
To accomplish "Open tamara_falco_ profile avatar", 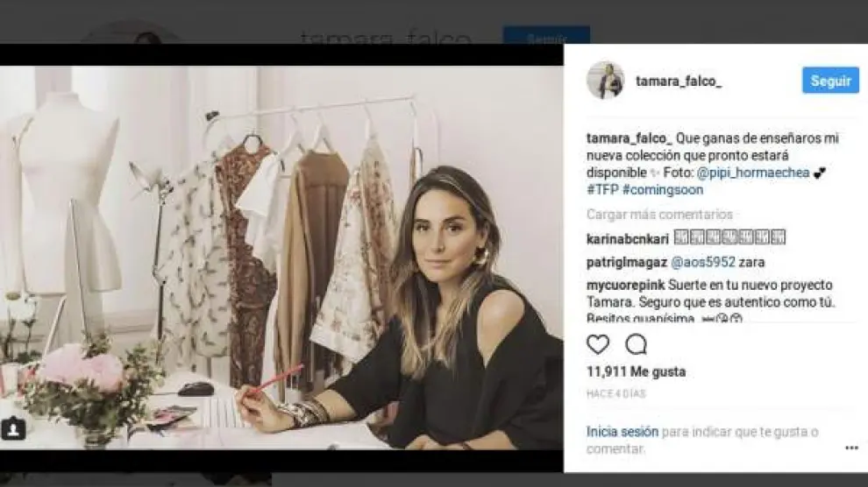I will click(606, 81).
